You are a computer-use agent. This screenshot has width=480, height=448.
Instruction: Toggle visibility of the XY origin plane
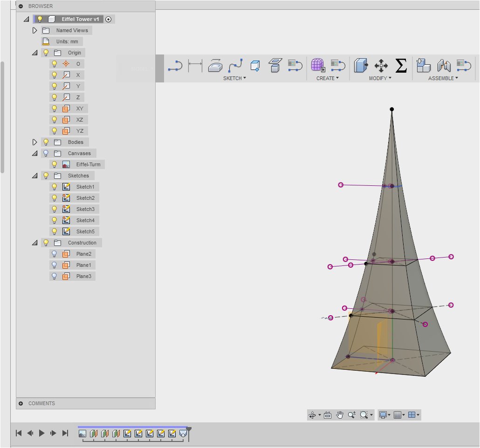tap(54, 109)
